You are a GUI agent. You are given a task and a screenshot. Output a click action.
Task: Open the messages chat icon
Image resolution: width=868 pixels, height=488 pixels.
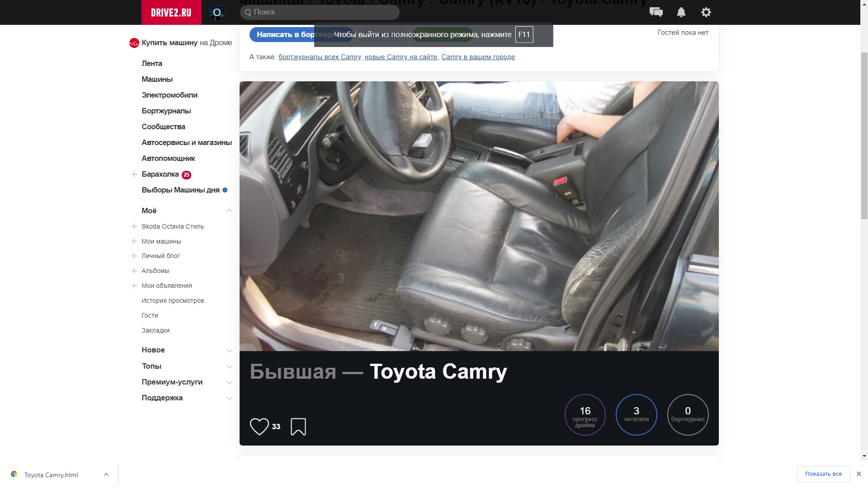pyautogui.click(x=656, y=12)
